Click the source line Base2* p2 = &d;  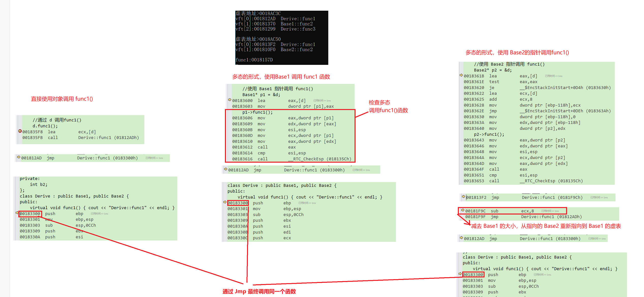pos(493,70)
